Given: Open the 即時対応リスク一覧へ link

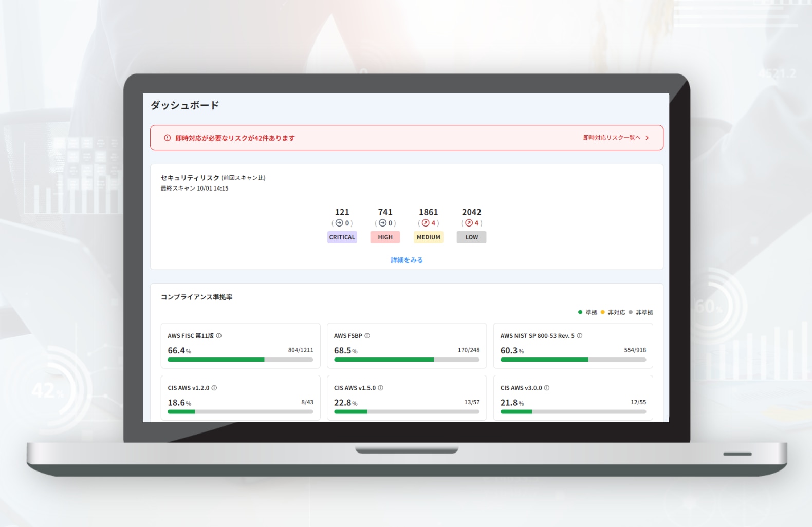Looking at the screenshot, I should pyautogui.click(x=612, y=138).
